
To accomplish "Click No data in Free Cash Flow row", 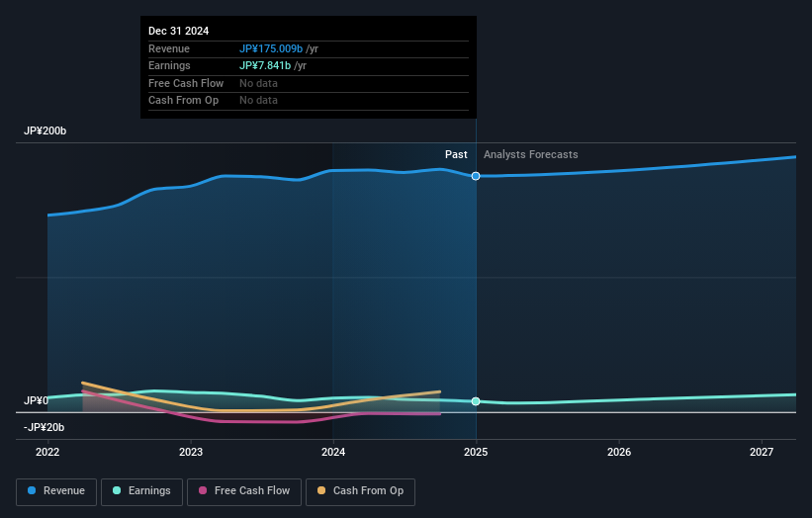I will [258, 83].
